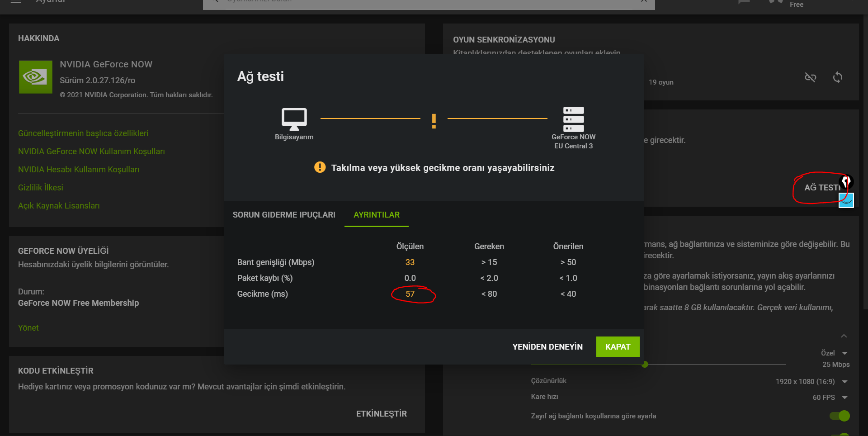Click the Etkinleştir button

pyautogui.click(x=381, y=413)
